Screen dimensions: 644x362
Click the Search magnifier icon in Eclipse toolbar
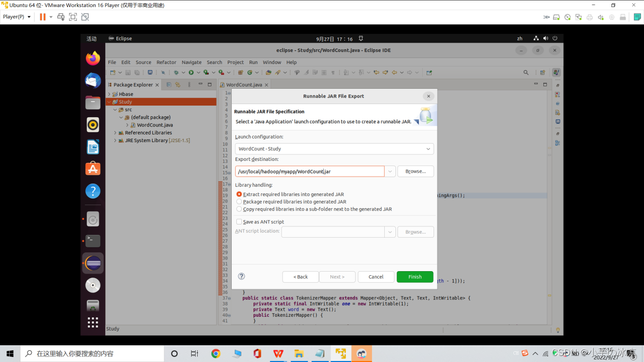coord(526,73)
